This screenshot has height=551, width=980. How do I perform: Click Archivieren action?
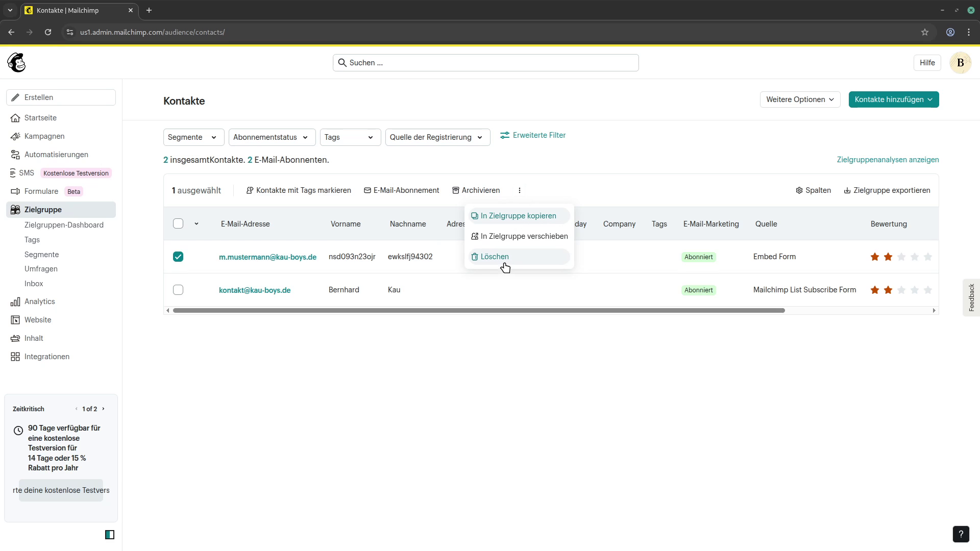476,190
